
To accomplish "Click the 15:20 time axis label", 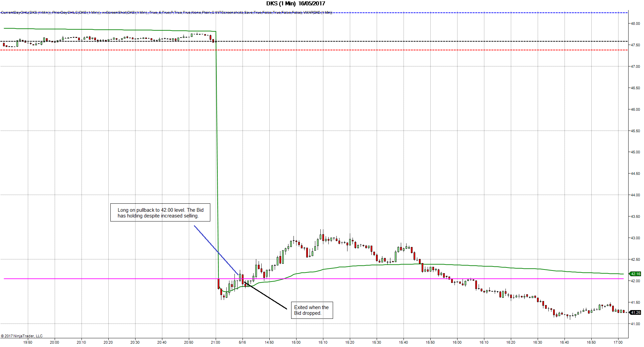I will (x=350, y=342).
